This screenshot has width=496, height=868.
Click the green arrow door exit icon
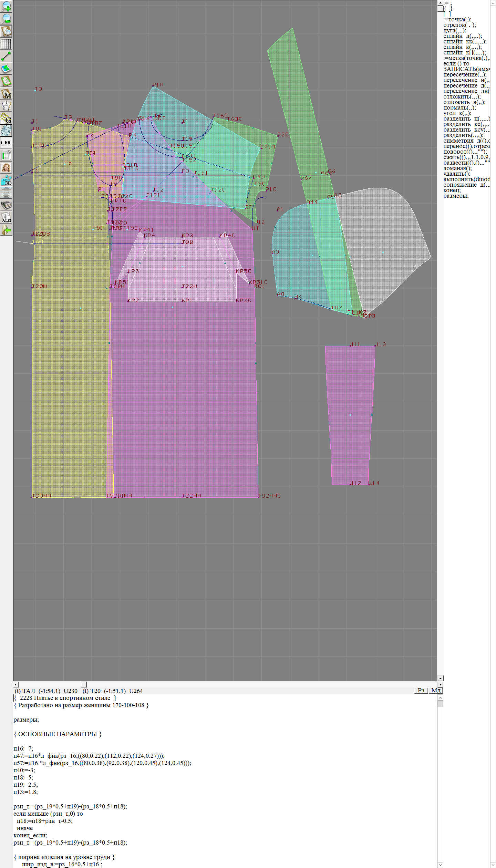coord(6,230)
